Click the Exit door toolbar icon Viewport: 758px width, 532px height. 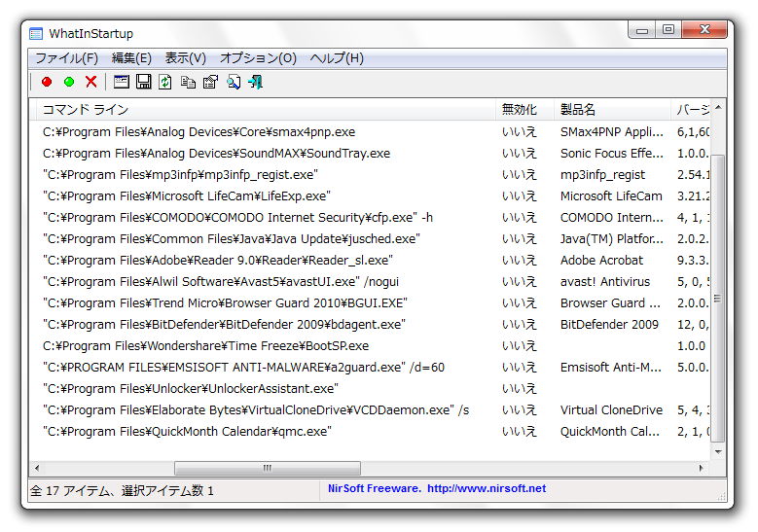[256, 82]
